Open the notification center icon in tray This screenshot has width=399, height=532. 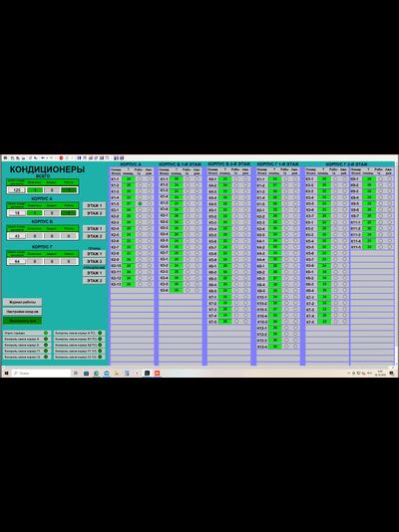392,374
